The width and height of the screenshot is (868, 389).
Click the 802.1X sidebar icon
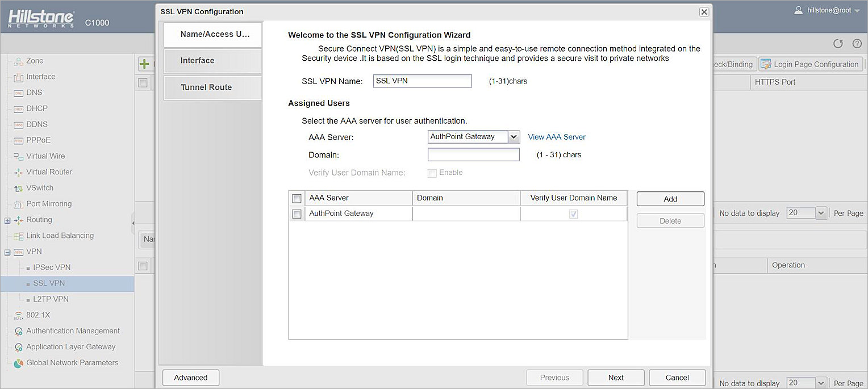[18, 315]
